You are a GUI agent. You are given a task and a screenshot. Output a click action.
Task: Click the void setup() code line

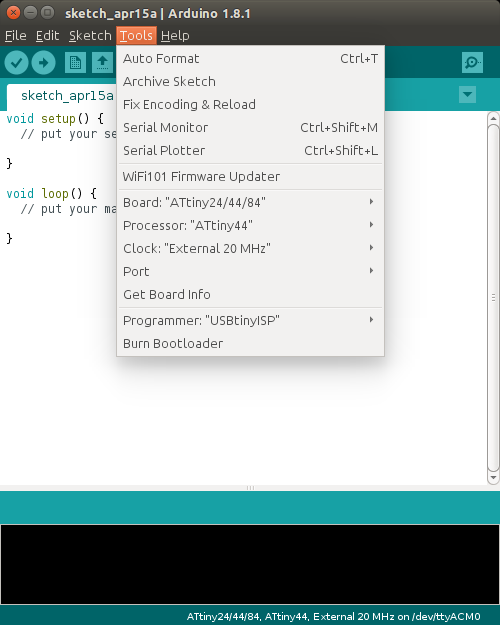55,119
